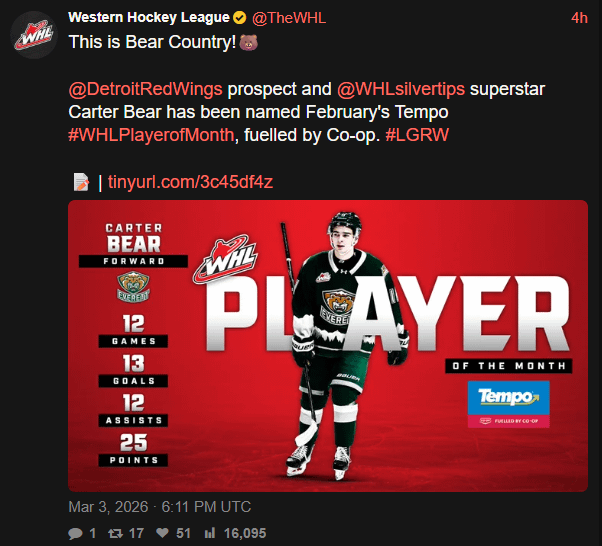Open replies with the comment bubble icon
The height and width of the screenshot is (546, 602).
click(76, 533)
